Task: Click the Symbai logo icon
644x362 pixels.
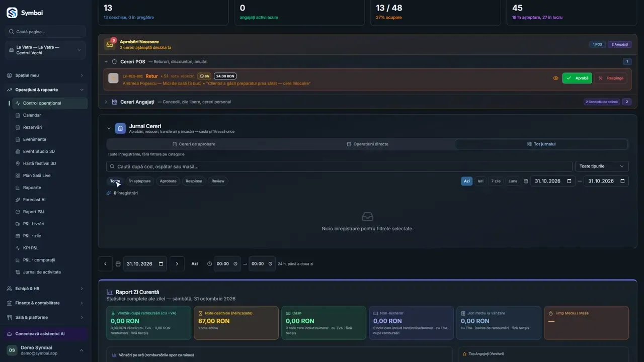Action: coord(12,13)
